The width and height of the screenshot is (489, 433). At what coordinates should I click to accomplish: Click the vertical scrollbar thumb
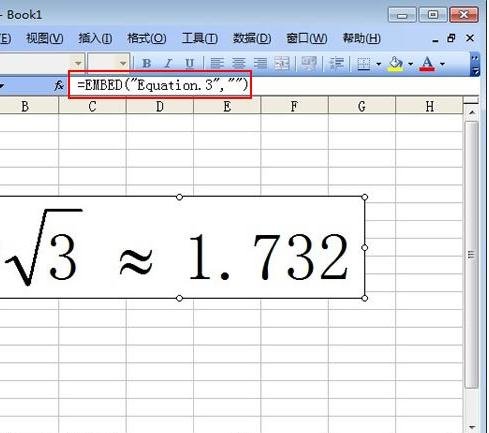click(472, 255)
